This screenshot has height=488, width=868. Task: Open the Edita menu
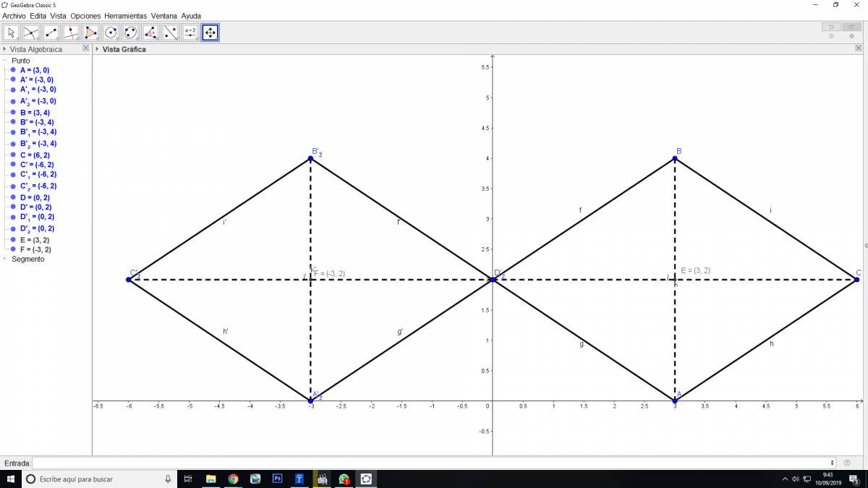[38, 15]
